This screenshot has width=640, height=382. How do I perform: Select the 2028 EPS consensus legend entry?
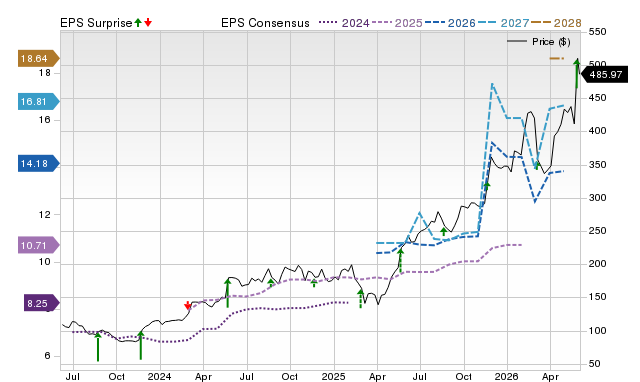point(556,23)
